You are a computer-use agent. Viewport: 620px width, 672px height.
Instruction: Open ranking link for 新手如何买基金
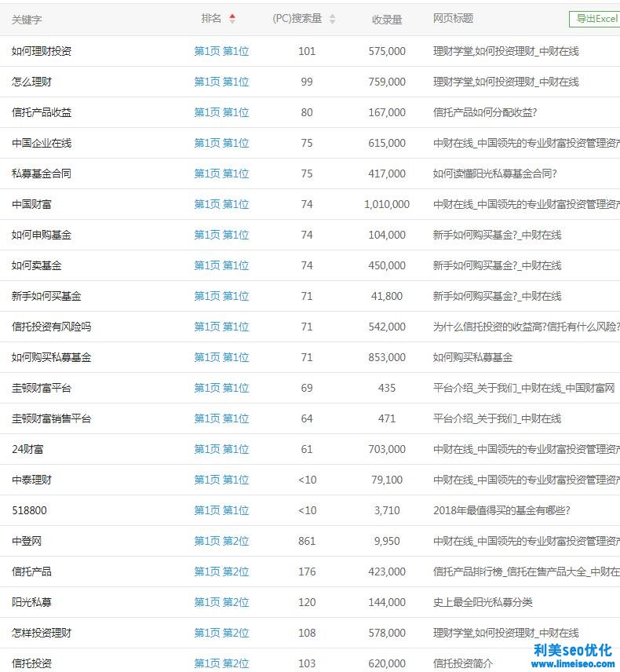coord(221,296)
